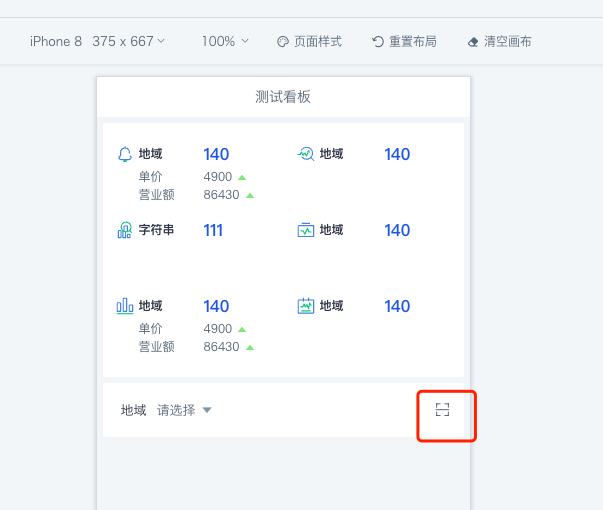Click the 重置布局 button
Screen dimensions: 603x510
click(404, 41)
